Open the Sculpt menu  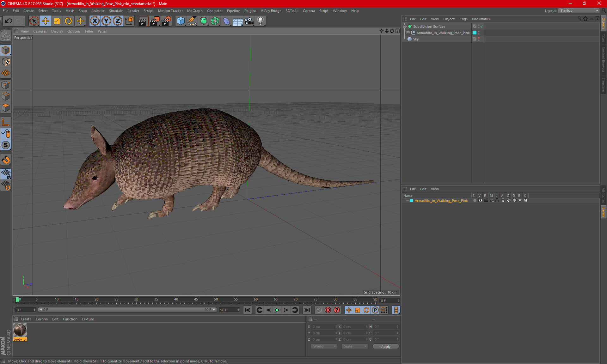(x=148, y=11)
